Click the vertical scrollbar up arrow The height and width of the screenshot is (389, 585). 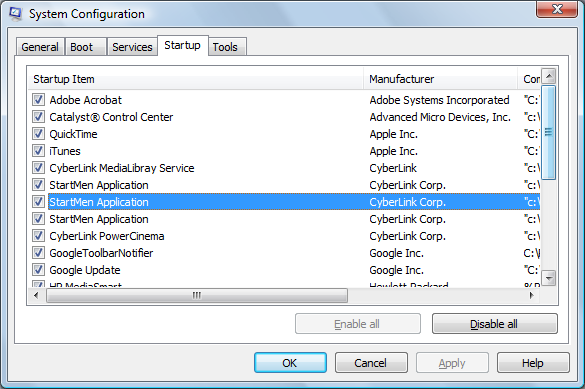point(548,76)
